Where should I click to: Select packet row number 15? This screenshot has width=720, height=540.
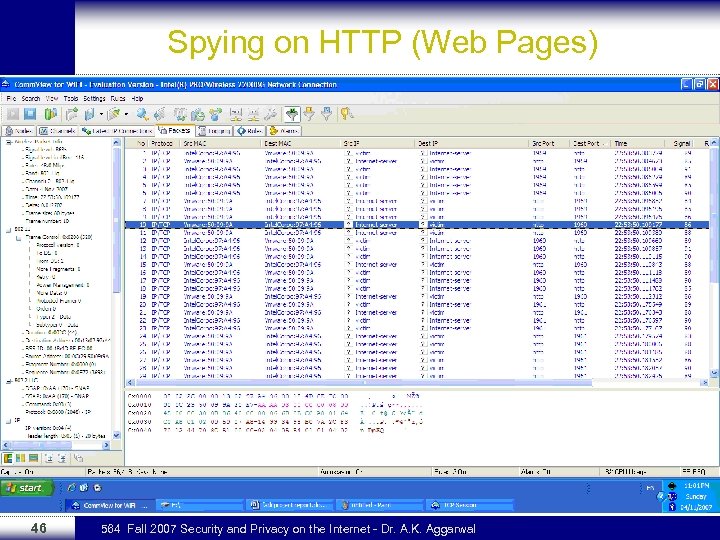(x=417, y=264)
